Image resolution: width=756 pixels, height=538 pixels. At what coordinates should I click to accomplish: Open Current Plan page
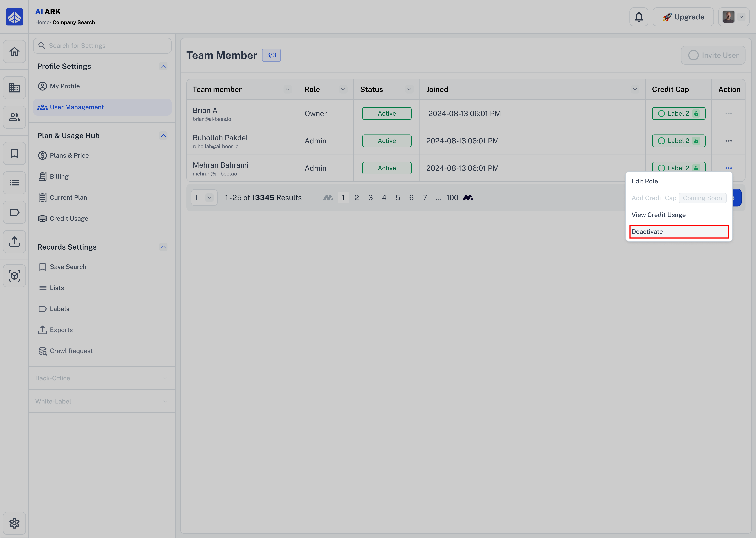point(102,197)
